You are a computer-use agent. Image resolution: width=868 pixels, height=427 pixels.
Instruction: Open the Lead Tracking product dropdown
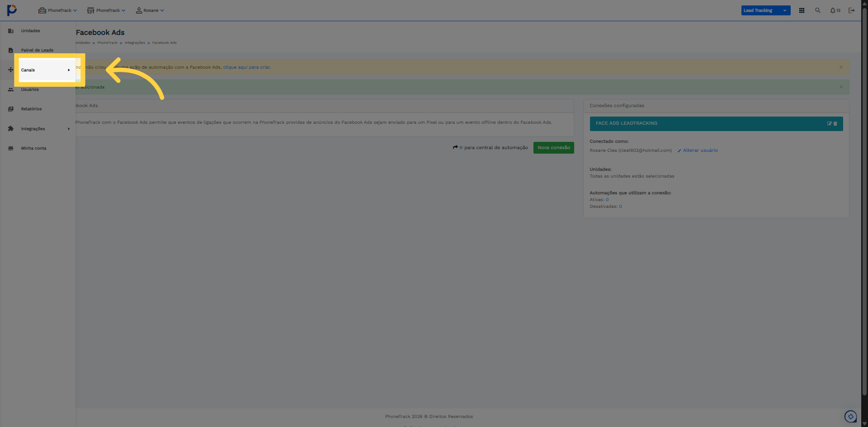click(766, 10)
